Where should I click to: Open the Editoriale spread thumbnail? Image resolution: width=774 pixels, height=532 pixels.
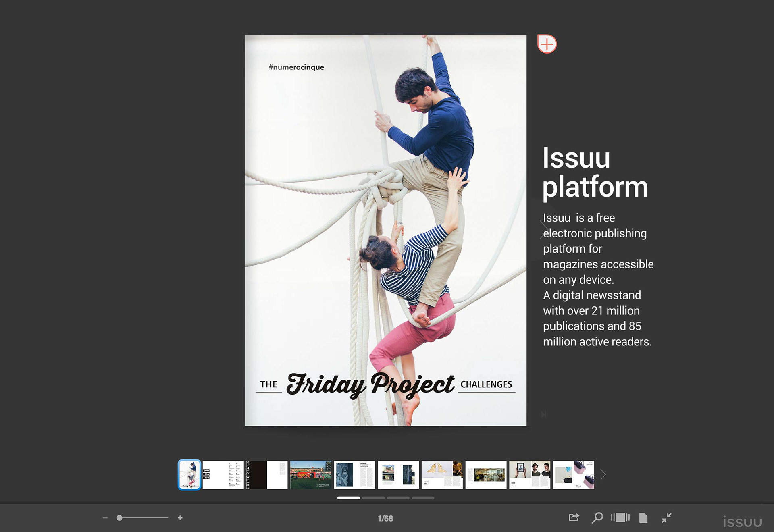pyautogui.click(x=266, y=475)
